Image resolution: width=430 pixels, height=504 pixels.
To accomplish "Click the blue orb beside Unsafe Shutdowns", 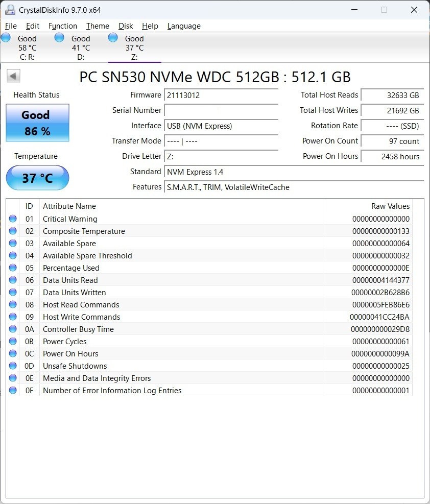I will tap(13, 366).
